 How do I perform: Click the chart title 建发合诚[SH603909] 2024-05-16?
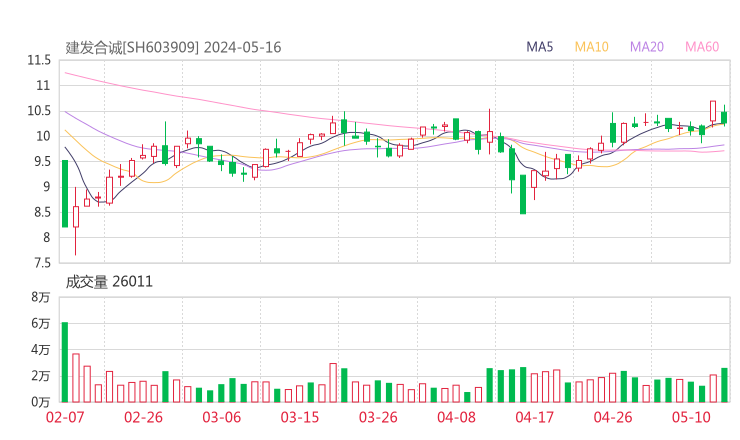[173, 48]
